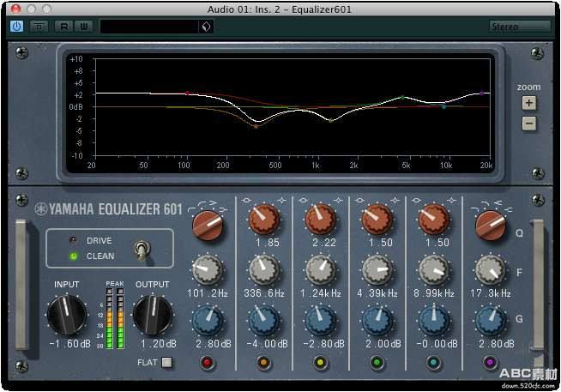Enable Write automation (W) button

click(x=84, y=27)
